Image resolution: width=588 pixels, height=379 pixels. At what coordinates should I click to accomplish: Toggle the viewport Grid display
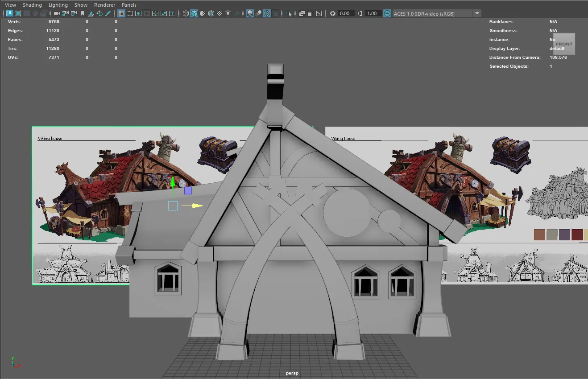(x=121, y=13)
